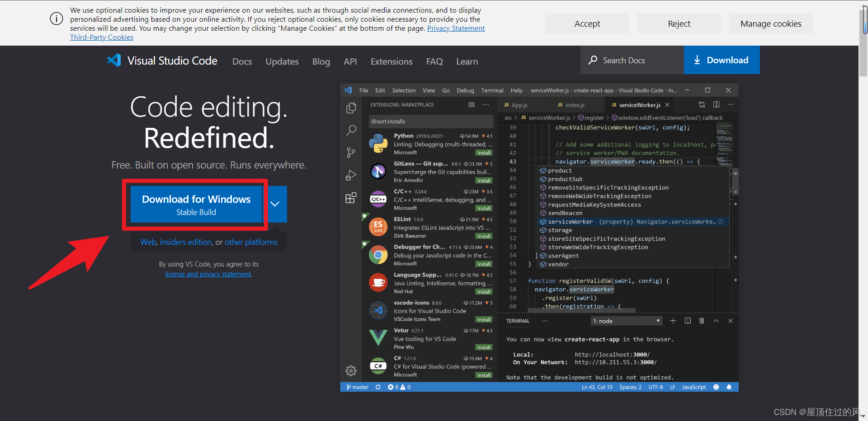Open the Terminal menu in VS Code
This screenshot has height=421, width=868.
[x=492, y=90]
